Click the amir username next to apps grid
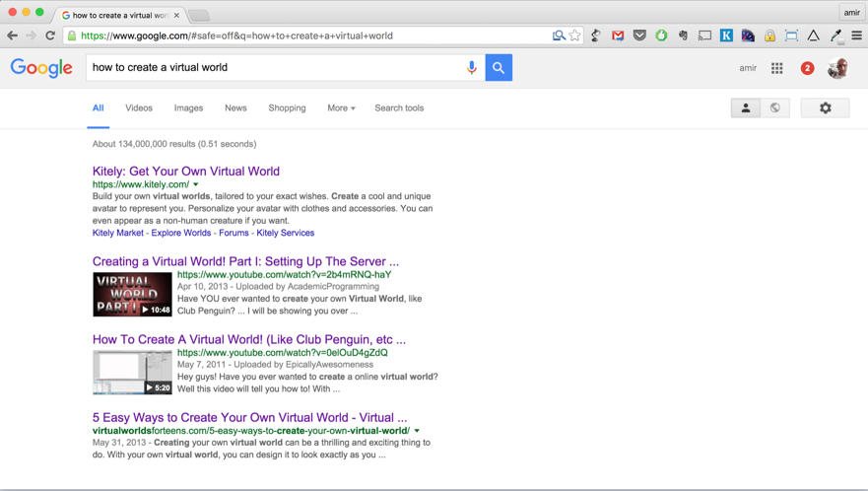The height and width of the screenshot is (491, 868). (x=748, y=68)
